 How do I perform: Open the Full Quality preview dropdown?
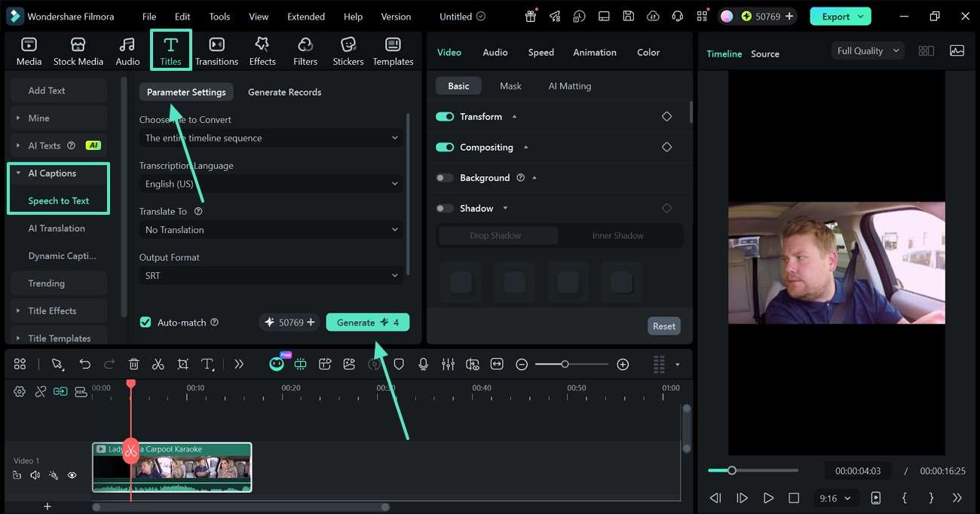pyautogui.click(x=868, y=50)
